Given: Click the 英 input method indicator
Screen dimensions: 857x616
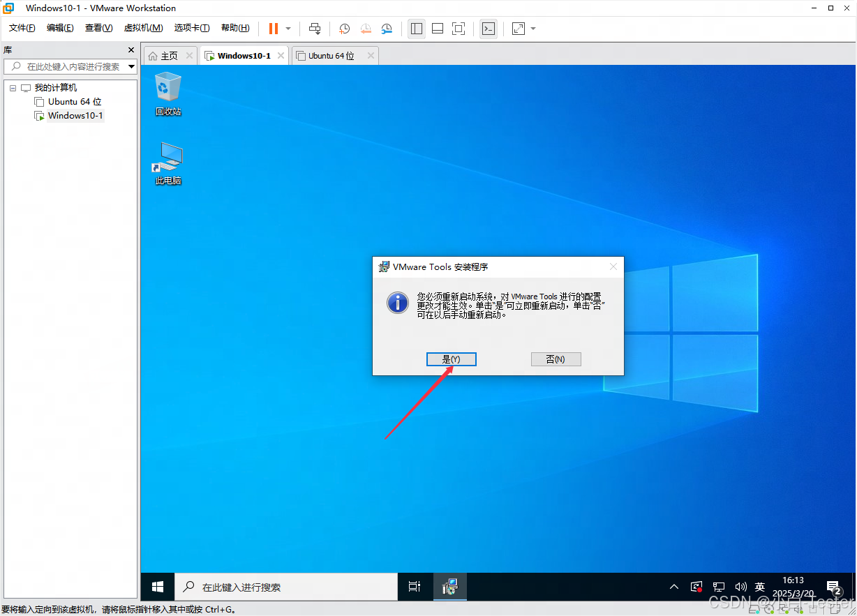Looking at the screenshot, I should tap(760, 587).
